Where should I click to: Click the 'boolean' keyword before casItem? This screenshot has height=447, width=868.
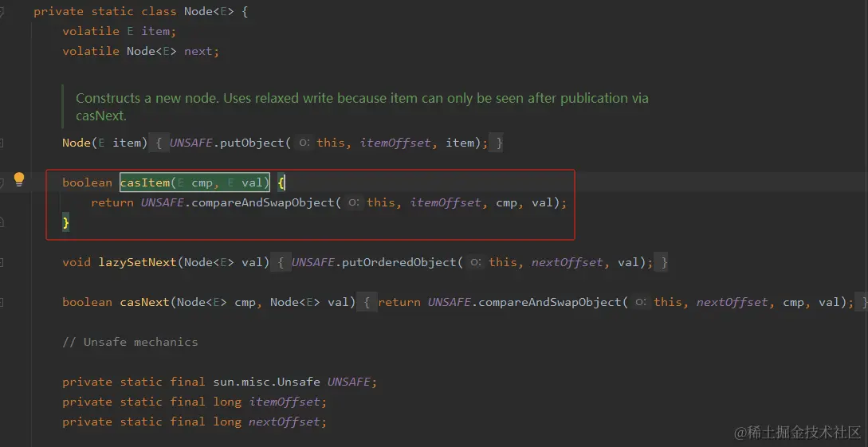click(x=88, y=182)
